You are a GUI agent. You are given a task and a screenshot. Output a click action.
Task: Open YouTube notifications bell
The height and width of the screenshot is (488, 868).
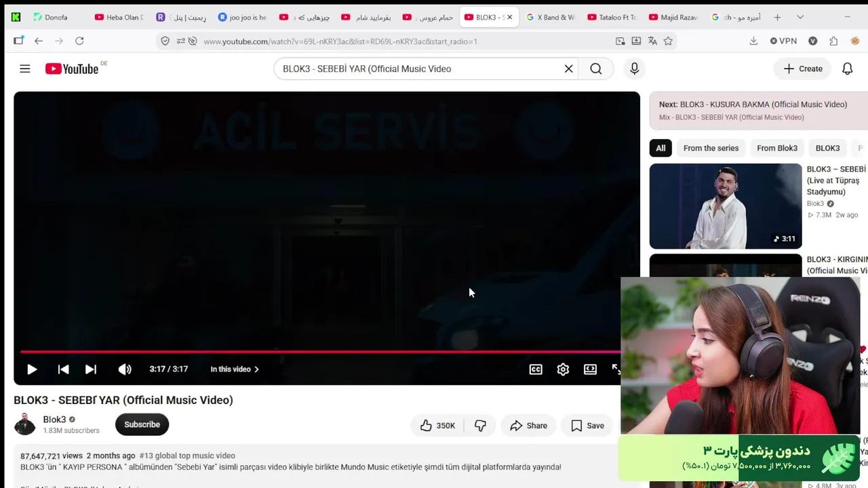[847, 68]
